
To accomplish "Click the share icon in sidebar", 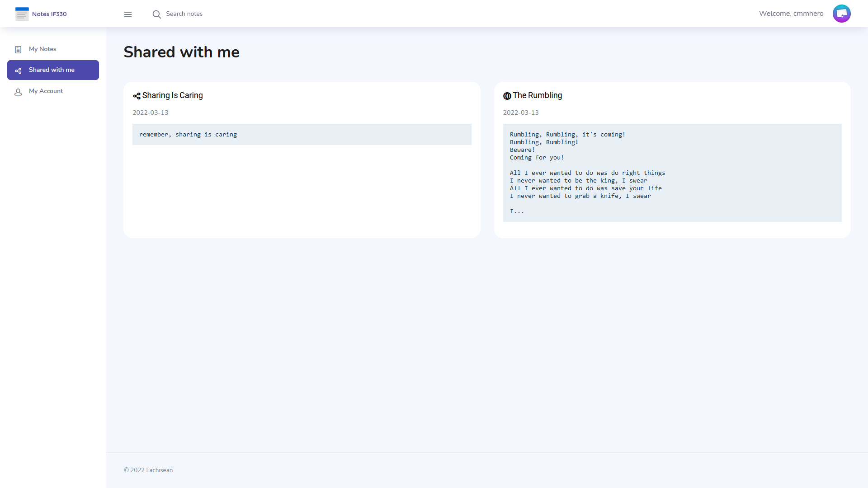I will click(18, 70).
